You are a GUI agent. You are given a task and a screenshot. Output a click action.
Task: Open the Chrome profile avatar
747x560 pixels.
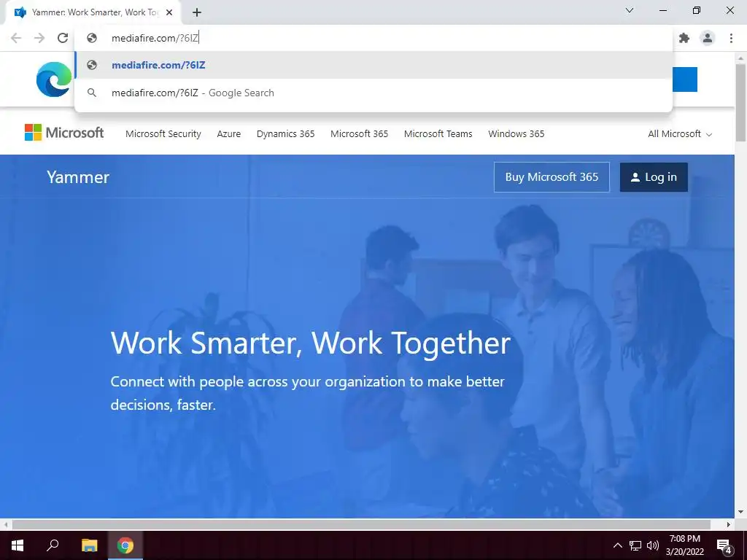708,38
